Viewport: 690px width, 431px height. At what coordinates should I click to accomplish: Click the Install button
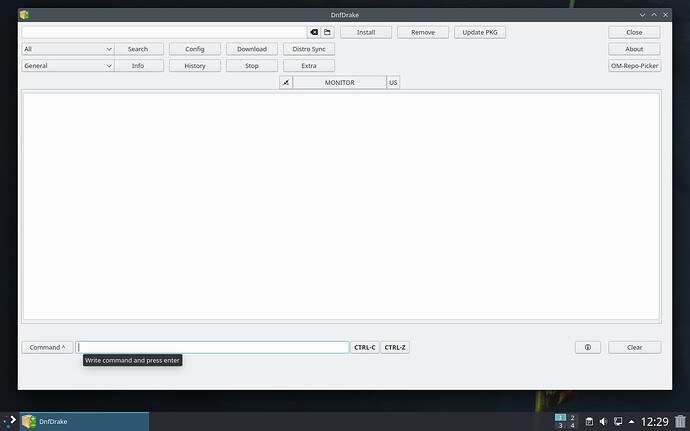pos(366,32)
